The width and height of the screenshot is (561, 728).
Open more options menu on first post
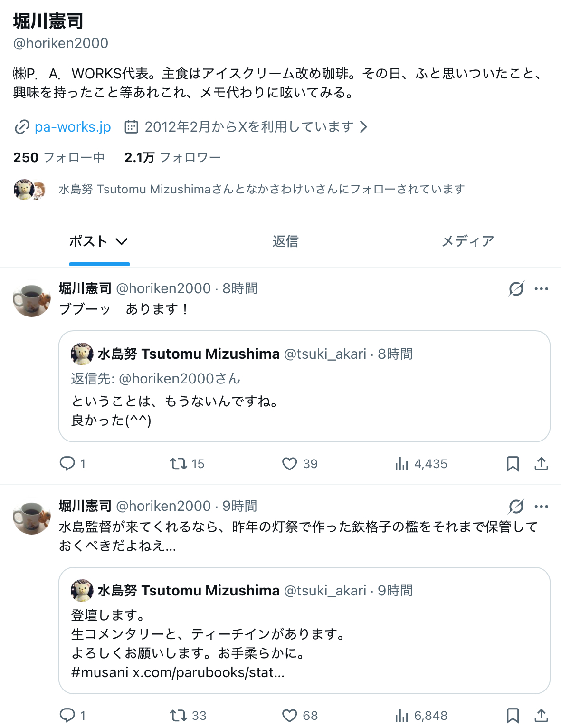tap(541, 288)
